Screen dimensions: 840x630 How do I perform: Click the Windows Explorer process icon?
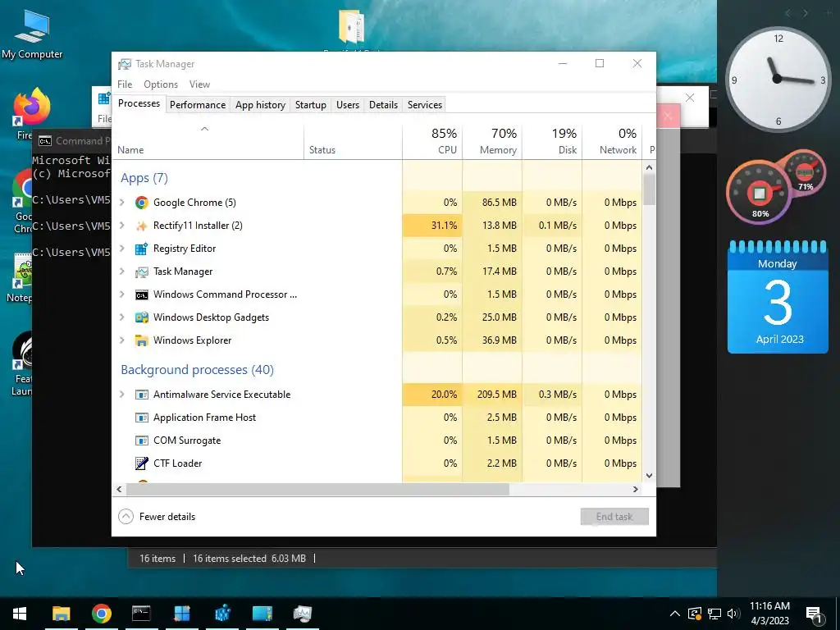(x=141, y=340)
